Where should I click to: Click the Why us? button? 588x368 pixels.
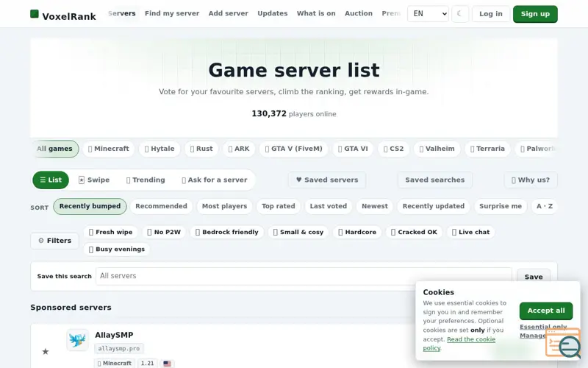[x=531, y=180]
